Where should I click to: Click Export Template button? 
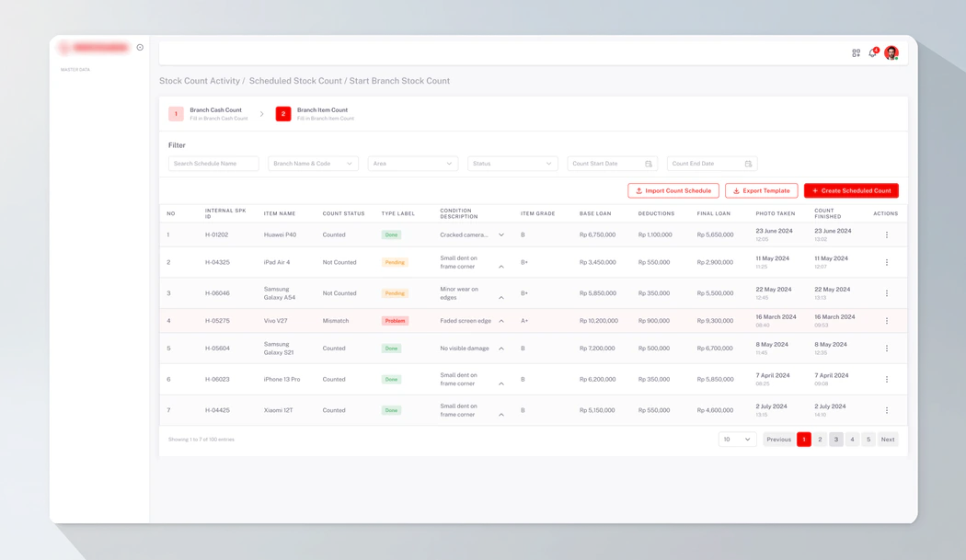coord(762,191)
